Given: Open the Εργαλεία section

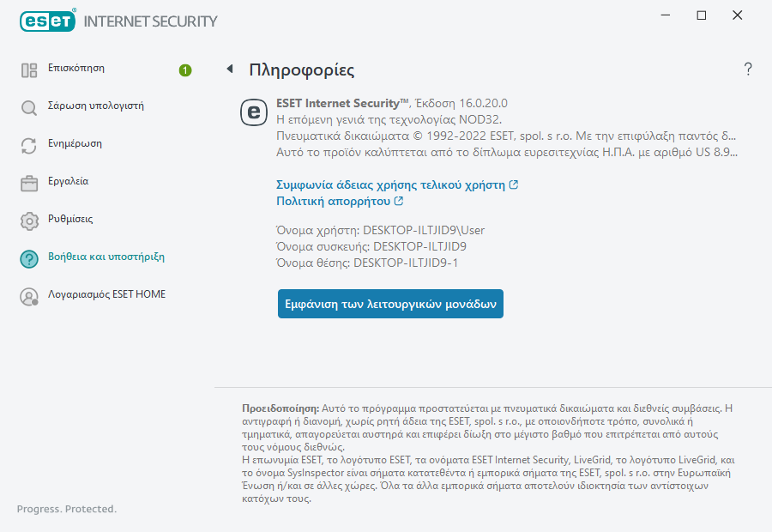Looking at the screenshot, I should [68, 182].
